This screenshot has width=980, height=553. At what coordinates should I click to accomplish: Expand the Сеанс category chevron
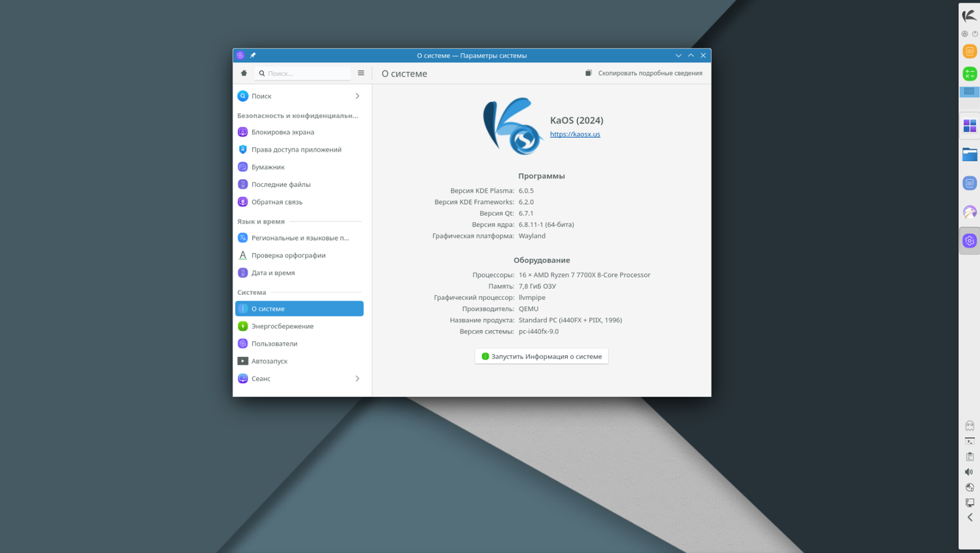357,378
